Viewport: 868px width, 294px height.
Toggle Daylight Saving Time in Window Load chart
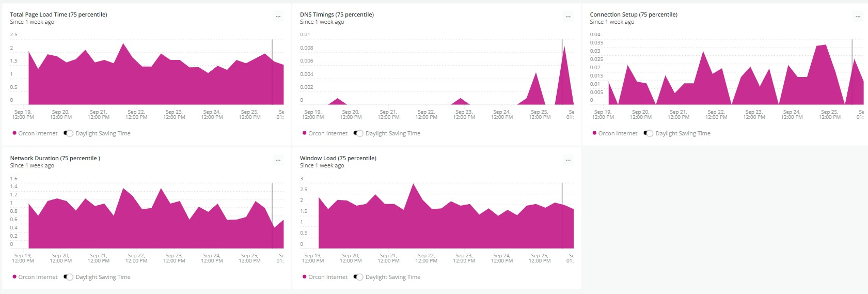click(x=358, y=277)
